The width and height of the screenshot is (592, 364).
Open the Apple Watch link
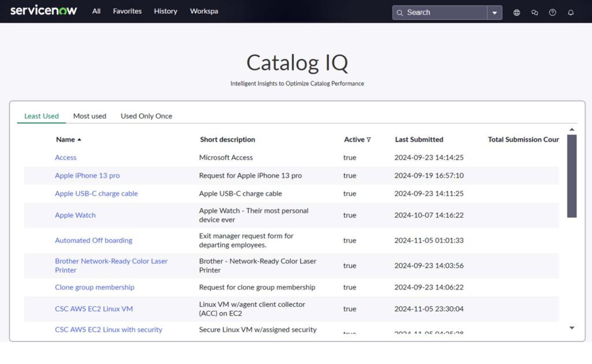point(75,215)
